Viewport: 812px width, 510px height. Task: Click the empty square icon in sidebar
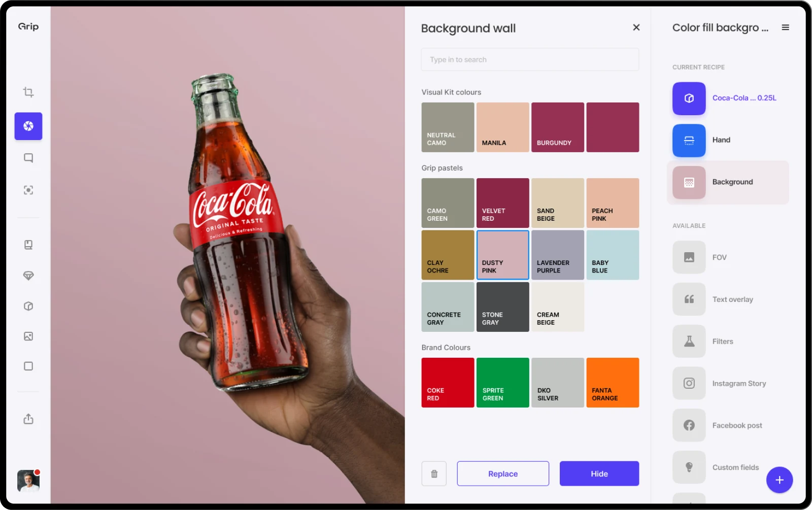(x=28, y=366)
